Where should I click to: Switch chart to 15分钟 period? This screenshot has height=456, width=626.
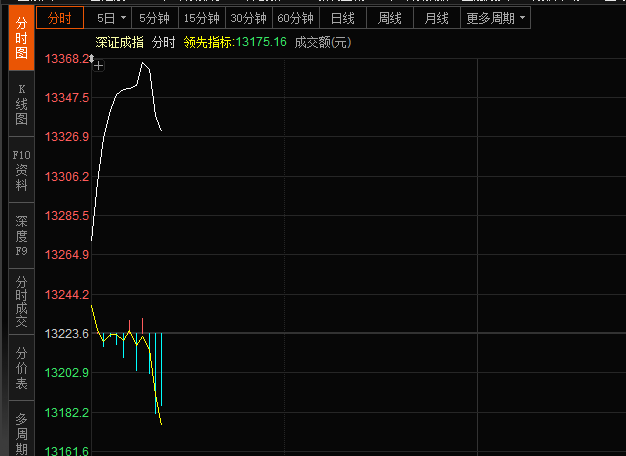pyautogui.click(x=201, y=18)
